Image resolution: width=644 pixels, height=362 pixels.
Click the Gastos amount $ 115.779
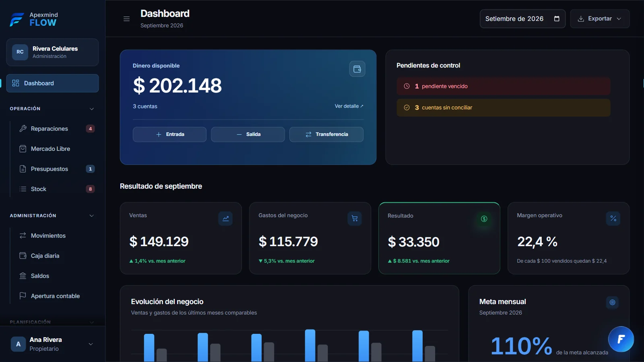click(x=288, y=241)
